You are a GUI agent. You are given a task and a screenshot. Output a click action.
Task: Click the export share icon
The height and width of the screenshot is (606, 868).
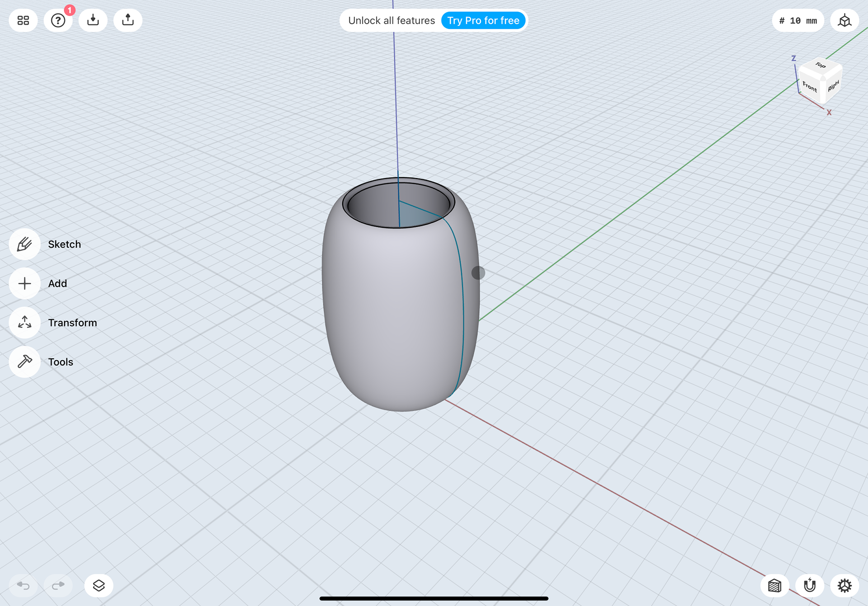[128, 20]
